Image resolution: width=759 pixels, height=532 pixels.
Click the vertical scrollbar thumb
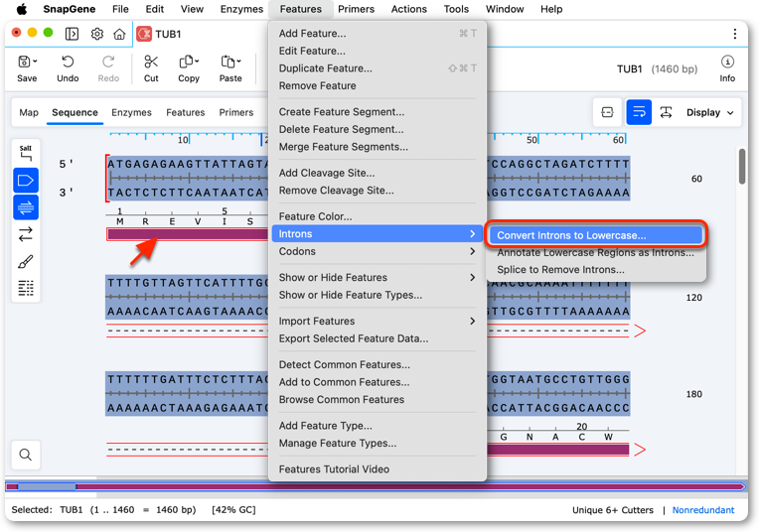pos(742,167)
